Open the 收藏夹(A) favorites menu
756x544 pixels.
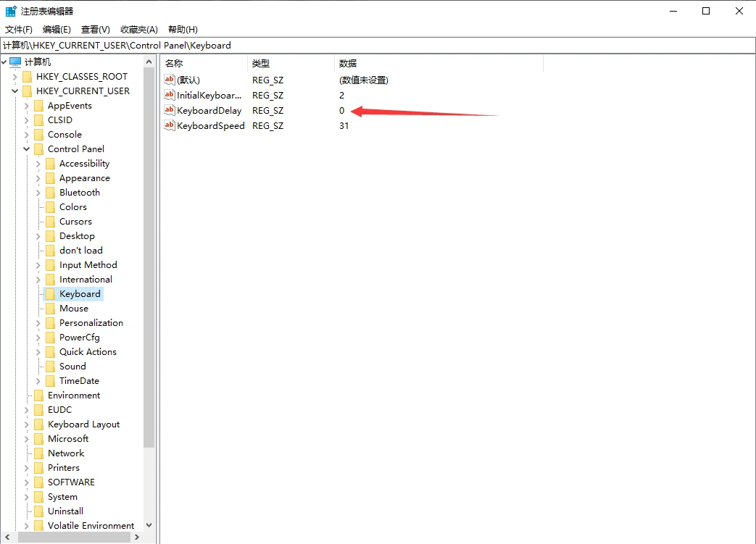point(138,29)
